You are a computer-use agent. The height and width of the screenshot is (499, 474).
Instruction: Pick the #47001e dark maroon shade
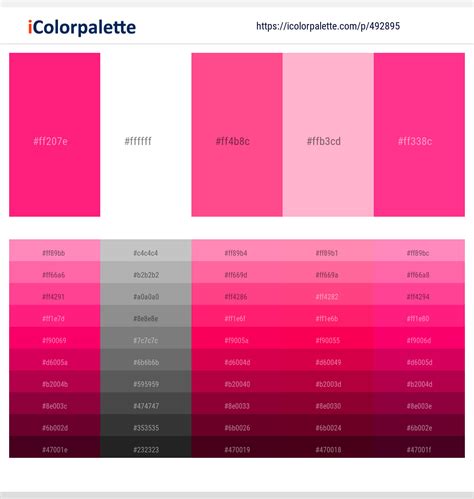tap(55, 447)
